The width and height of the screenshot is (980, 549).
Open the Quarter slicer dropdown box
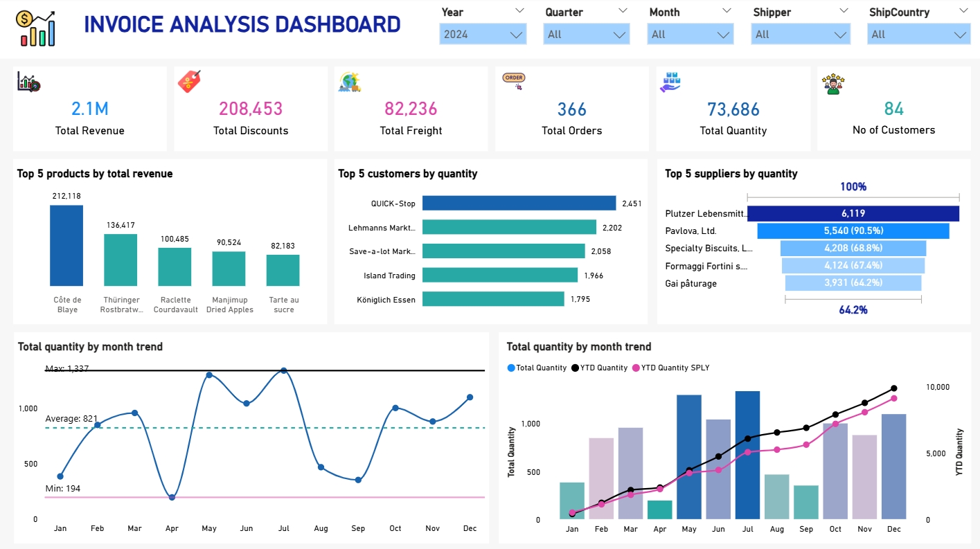(587, 35)
